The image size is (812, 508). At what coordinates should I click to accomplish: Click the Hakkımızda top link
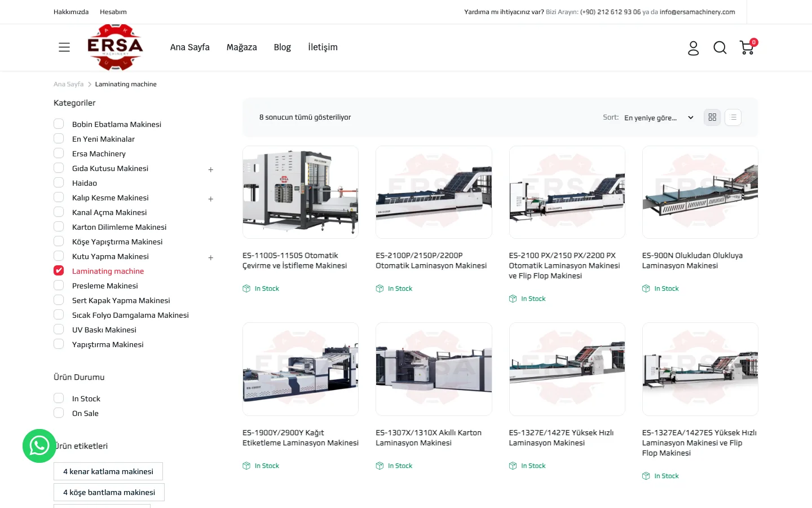tap(71, 12)
